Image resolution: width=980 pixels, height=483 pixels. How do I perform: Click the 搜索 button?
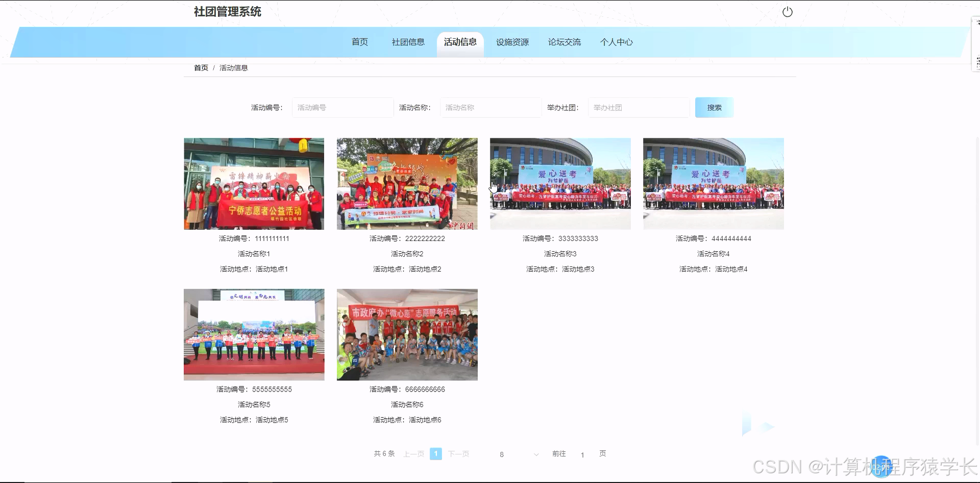coord(715,107)
